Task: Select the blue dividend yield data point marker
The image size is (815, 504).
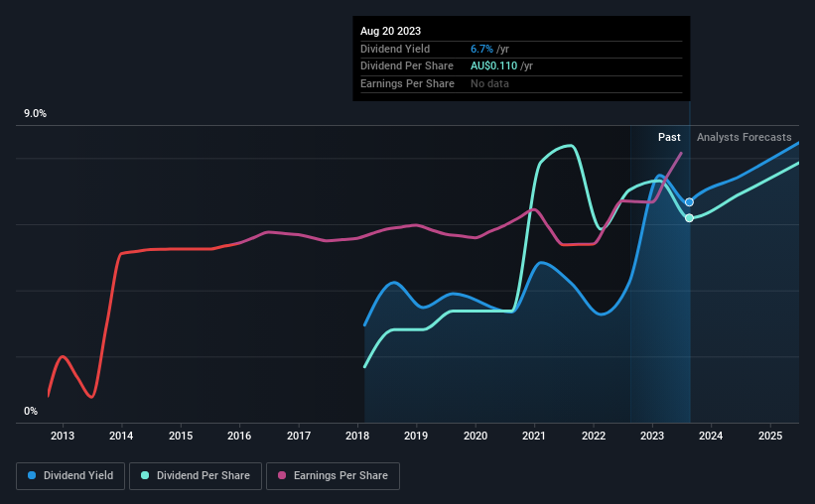Action: [x=689, y=202]
